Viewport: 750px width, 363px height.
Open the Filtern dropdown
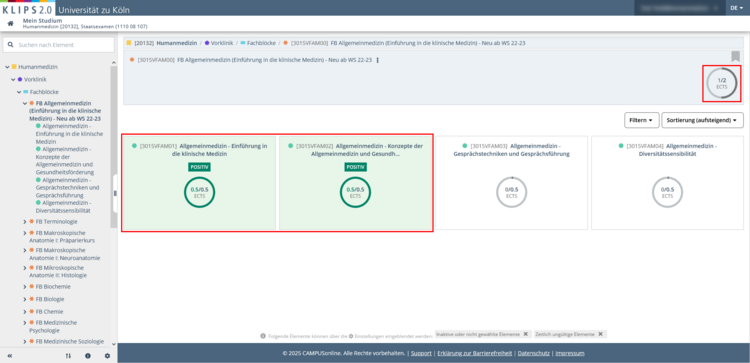click(641, 120)
